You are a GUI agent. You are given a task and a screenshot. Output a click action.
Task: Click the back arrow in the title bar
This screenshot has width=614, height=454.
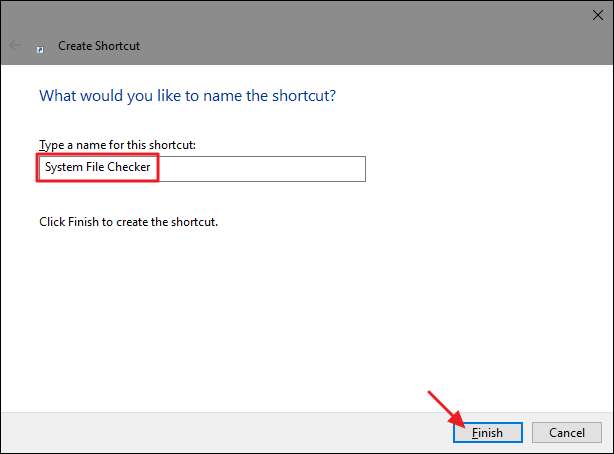click(x=15, y=45)
